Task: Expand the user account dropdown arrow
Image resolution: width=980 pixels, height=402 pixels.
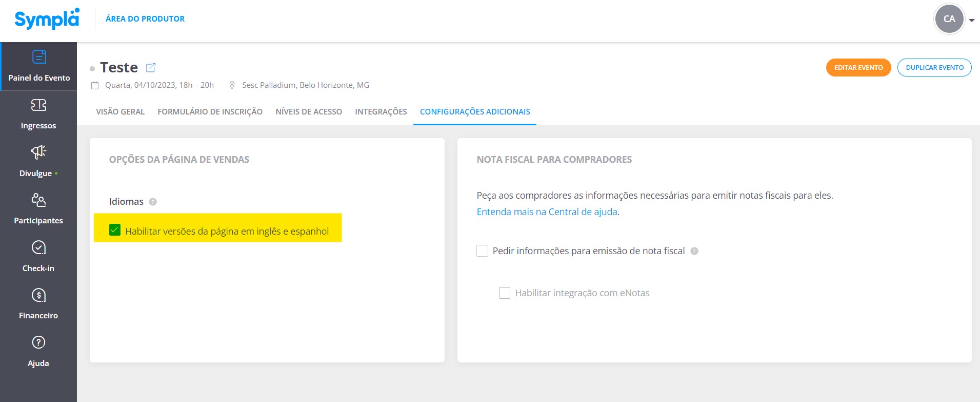Action: [x=971, y=21]
